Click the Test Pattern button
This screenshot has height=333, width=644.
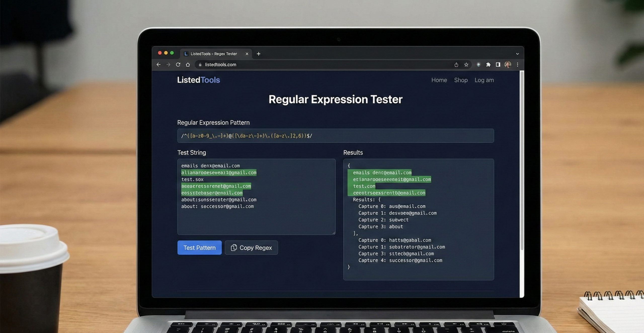click(199, 248)
